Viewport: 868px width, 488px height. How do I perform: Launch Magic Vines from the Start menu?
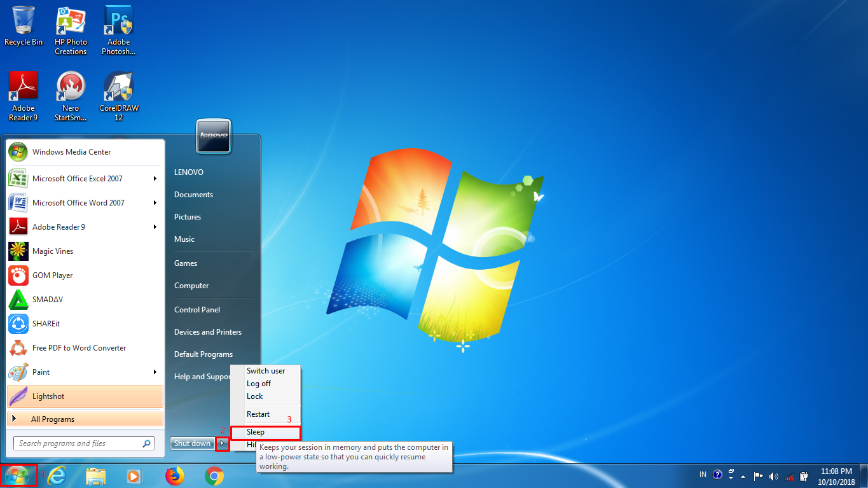85,251
